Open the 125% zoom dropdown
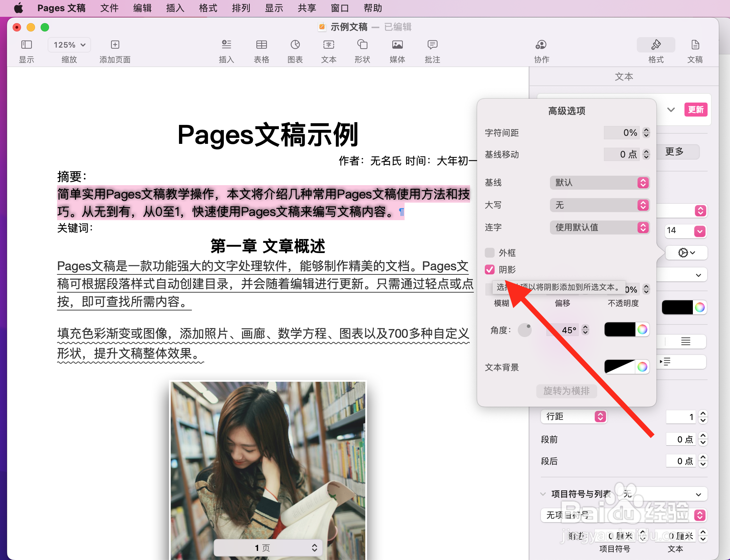The width and height of the screenshot is (730, 560). tap(69, 45)
